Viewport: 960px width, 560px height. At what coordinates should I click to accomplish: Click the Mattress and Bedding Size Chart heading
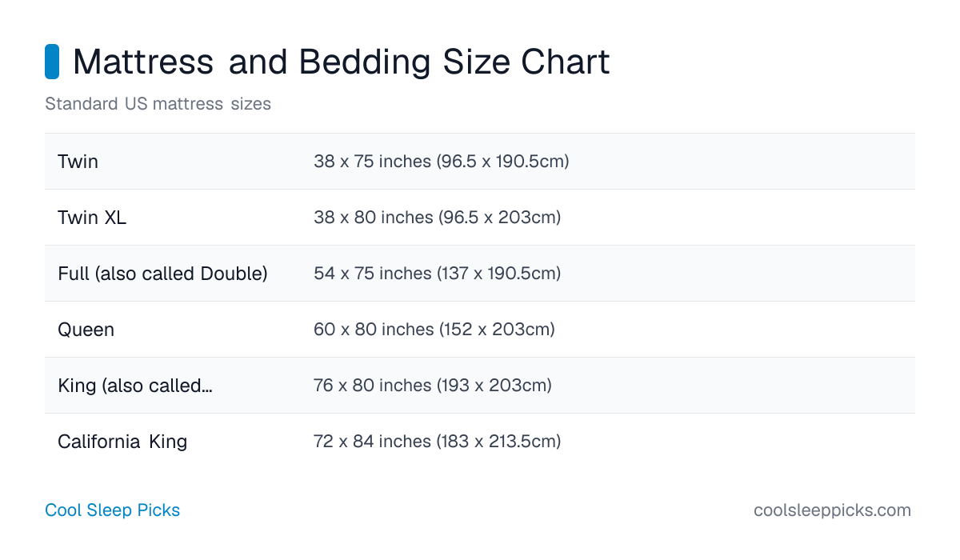point(341,62)
